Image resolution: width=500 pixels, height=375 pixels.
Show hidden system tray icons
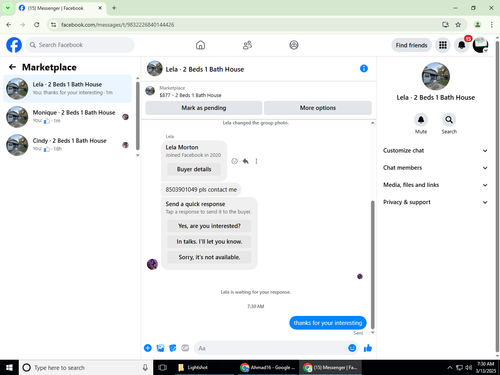tap(450, 367)
